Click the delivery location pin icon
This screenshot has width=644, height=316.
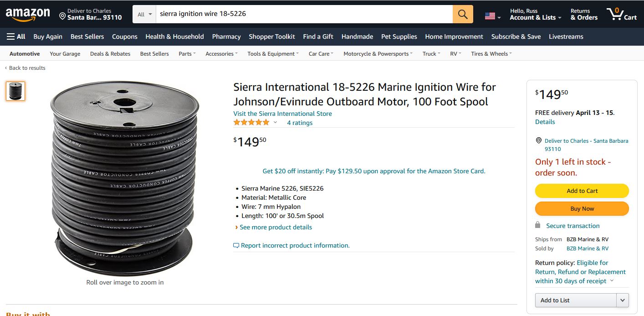[62, 16]
